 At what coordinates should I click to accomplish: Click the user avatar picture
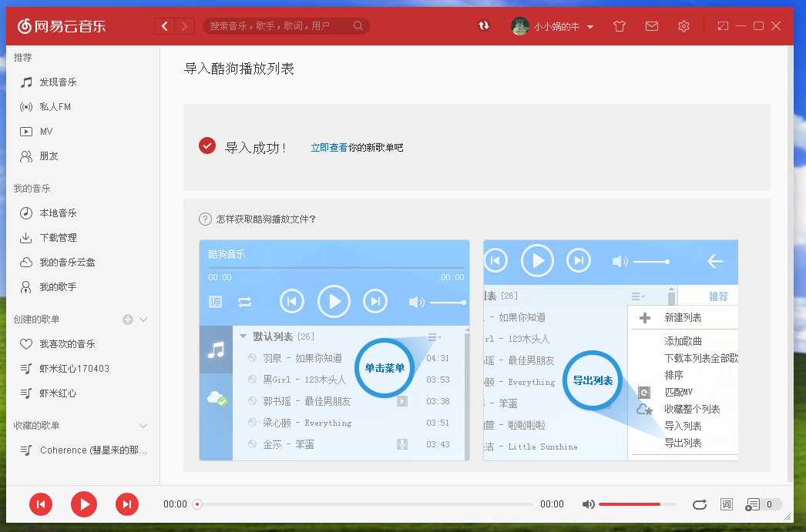coord(519,26)
